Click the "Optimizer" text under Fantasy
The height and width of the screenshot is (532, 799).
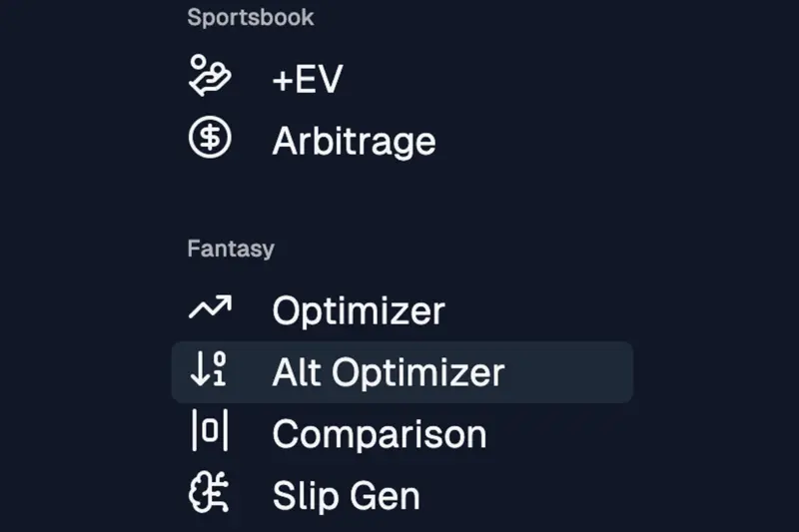(x=358, y=310)
